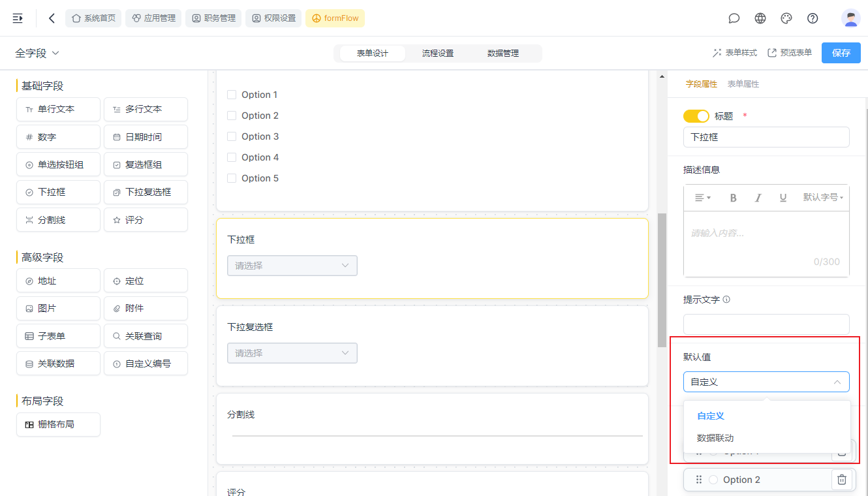This screenshot has height=496, width=868.
Task: Add a 复选框组 field
Action: click(x=146, y=164)
